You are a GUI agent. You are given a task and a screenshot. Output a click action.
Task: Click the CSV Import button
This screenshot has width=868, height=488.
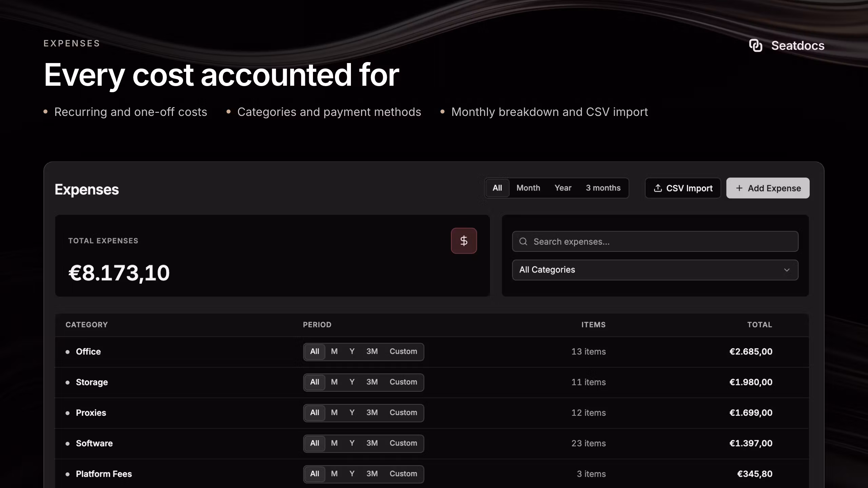pyautogui.click(x=683, y=188)
